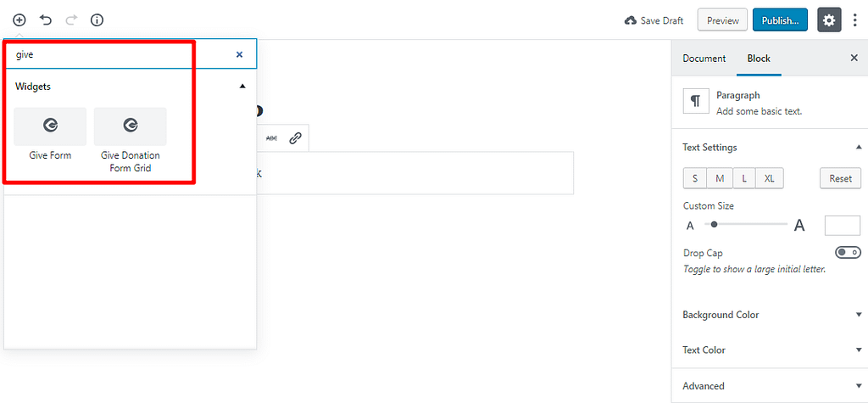This screenshot has width=868, height=403.
Task: Click the Preview button
Action: click(722, 20)
